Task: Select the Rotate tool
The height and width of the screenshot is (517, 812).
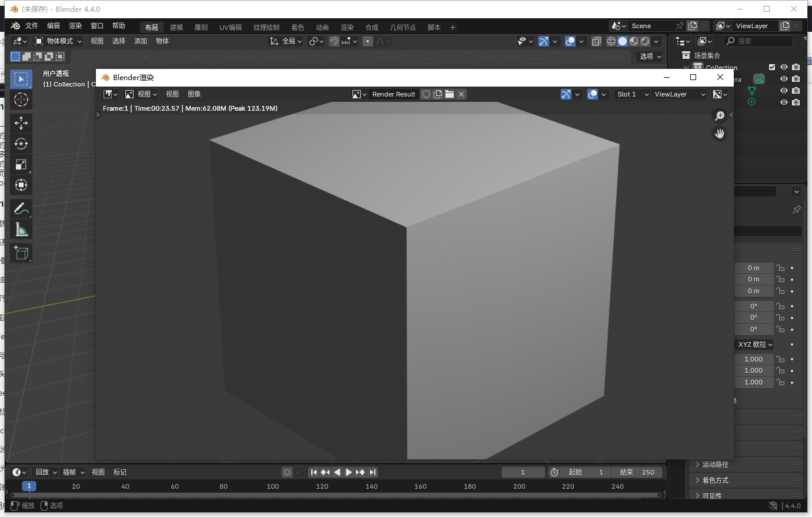Action: pyautogui.click(x=21, y=144)
